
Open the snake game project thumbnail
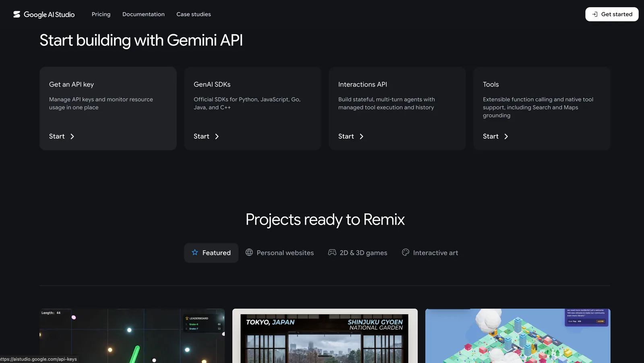[132, 336]
